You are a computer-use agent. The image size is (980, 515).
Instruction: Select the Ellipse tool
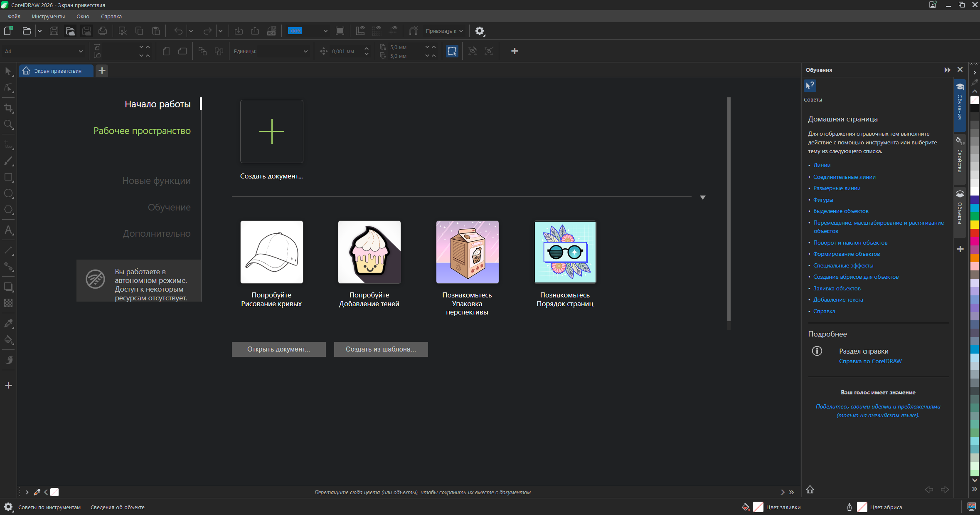(8, 193)
